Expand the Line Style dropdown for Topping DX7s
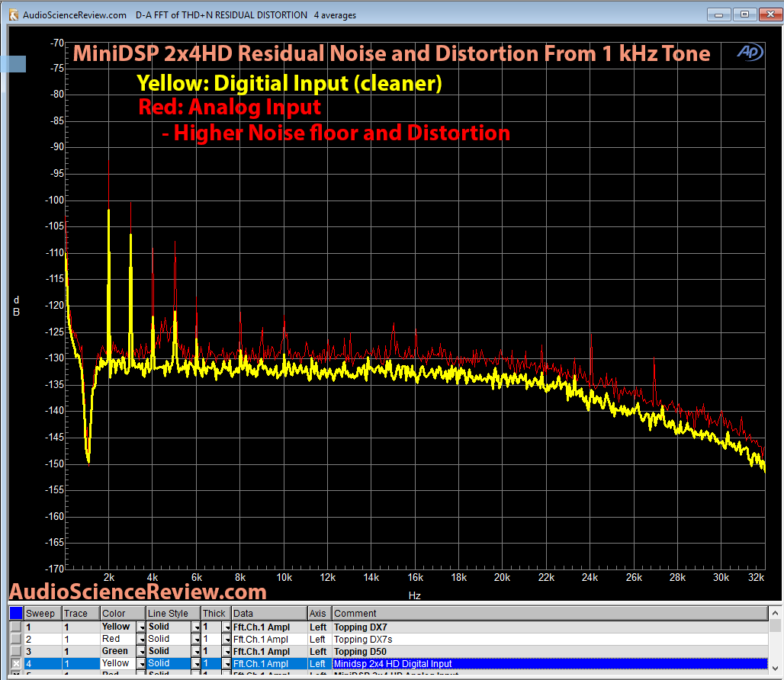The height and width of the screenshot is (680, 784). point(197,639)
